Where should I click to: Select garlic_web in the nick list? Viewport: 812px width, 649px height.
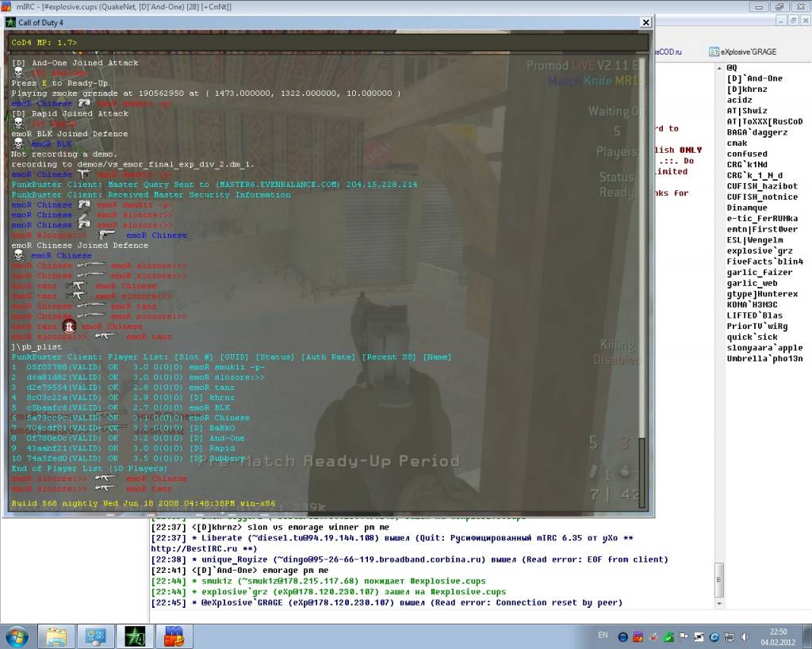coord(752,283)
